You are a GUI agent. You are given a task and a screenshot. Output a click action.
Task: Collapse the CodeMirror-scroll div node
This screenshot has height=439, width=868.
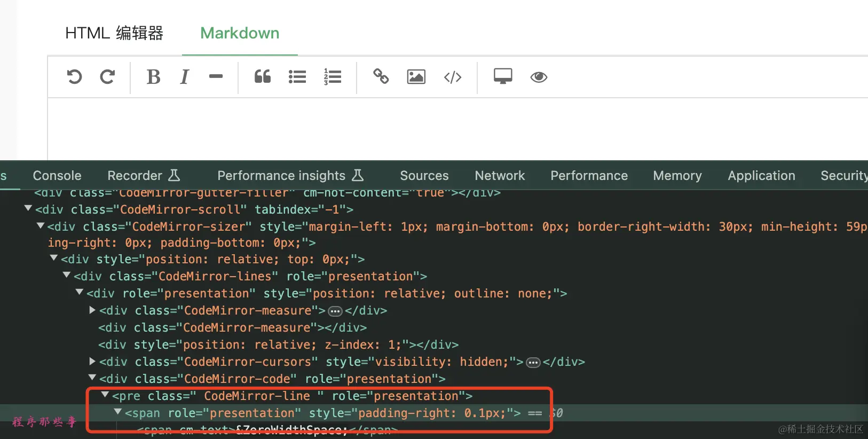tap(28, 208)
